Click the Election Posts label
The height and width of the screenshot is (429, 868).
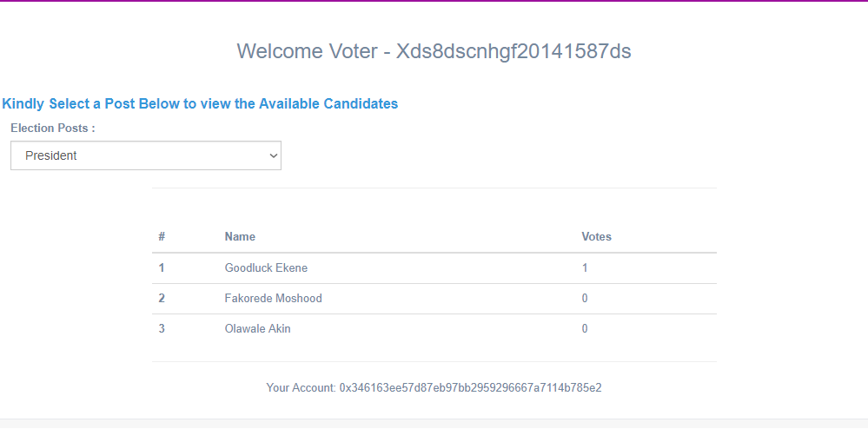[52, 128]
